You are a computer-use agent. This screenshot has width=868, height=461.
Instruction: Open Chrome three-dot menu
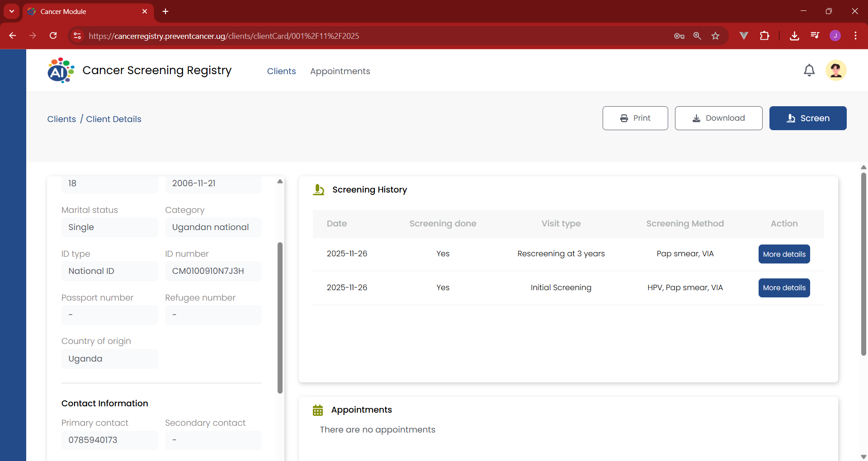pyautogui.click(x=855, y=36)
